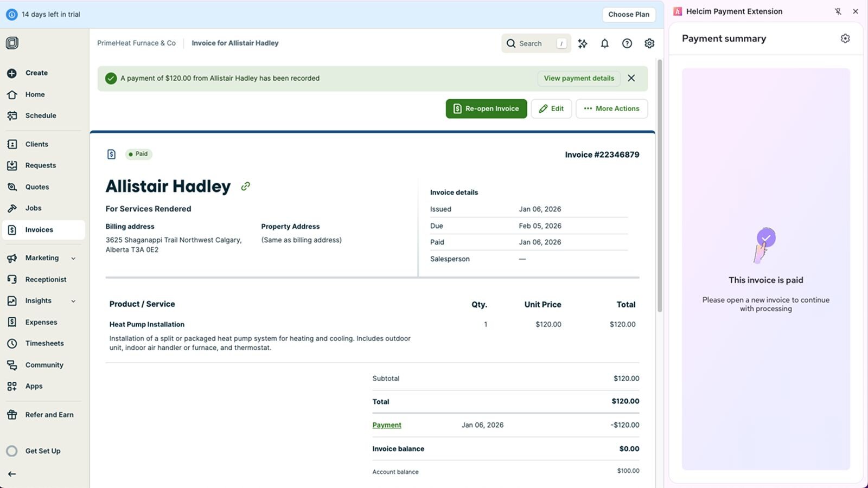Click the Jobber logo icon
The width and height of the screenshot is (868, 488).
12,43
